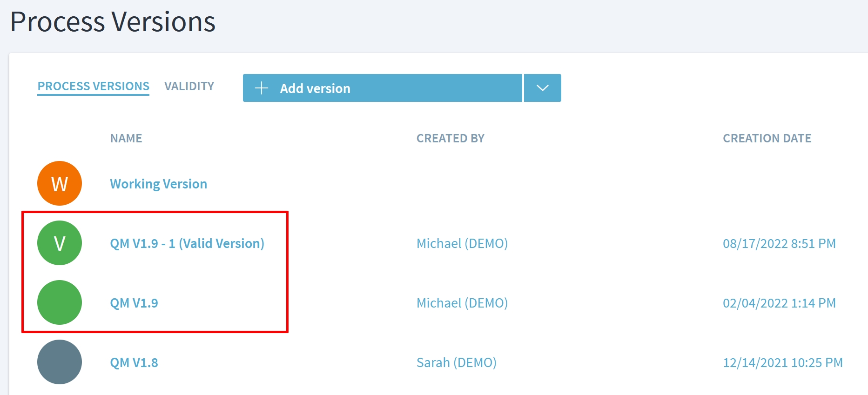Click the green V valid version icon
The image size is (868, 395).
[60, 243]
